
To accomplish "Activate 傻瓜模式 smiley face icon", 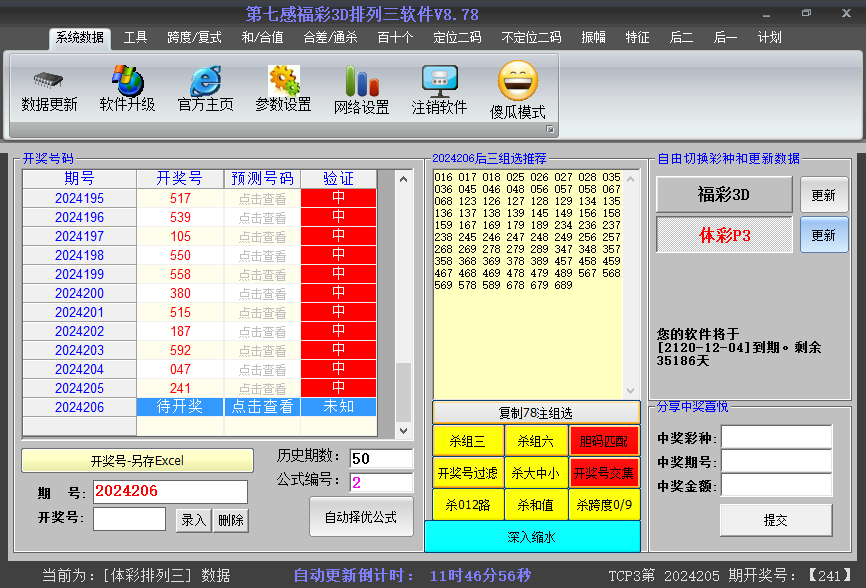I will pyautogui.click(x=518, y=81).
